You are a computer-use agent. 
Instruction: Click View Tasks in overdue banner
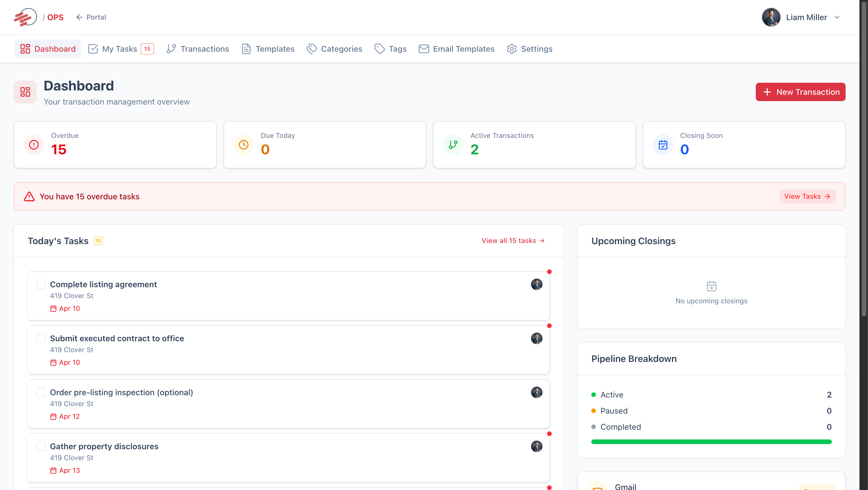click(807, 196)
